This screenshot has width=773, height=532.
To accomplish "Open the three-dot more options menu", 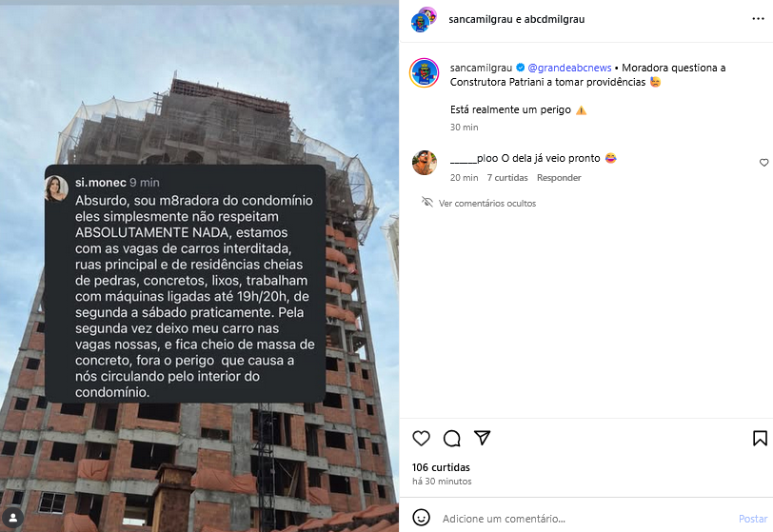I will pos(758,19).
